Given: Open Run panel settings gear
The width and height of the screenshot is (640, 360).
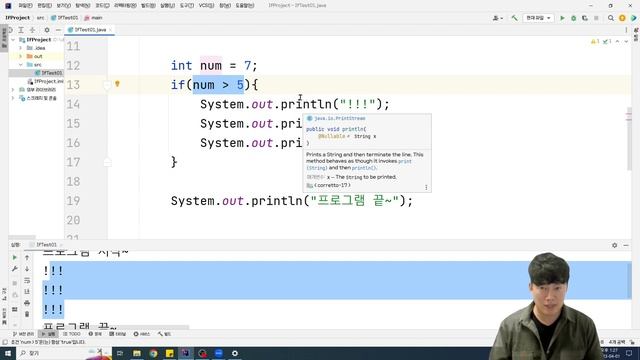Looking at the screenshot, I should (x=614, y=245).
